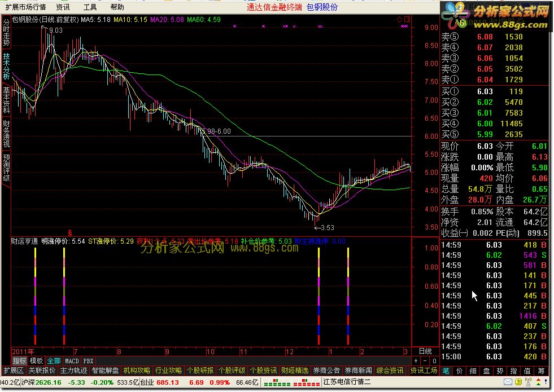The width and height of the screenshot is (554, 392).
Task: Click the red exclamation alert icon in the status bar
Action: 546,382
